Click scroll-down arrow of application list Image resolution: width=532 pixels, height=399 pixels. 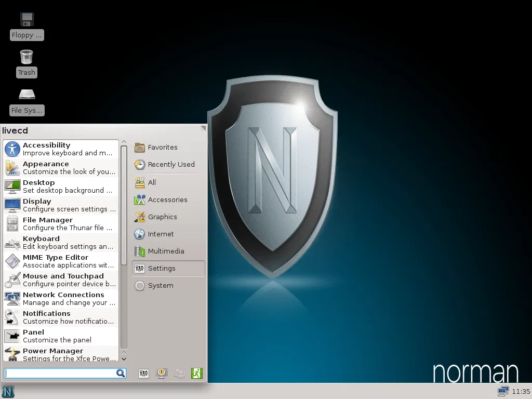pyautogui.click(x=124, y=358)
